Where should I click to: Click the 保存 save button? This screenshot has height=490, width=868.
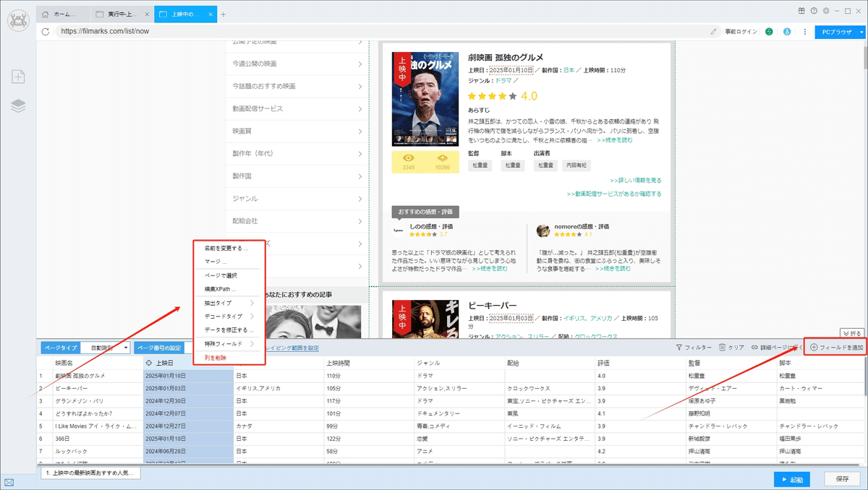pyautogui.click(x=842, y=479)
